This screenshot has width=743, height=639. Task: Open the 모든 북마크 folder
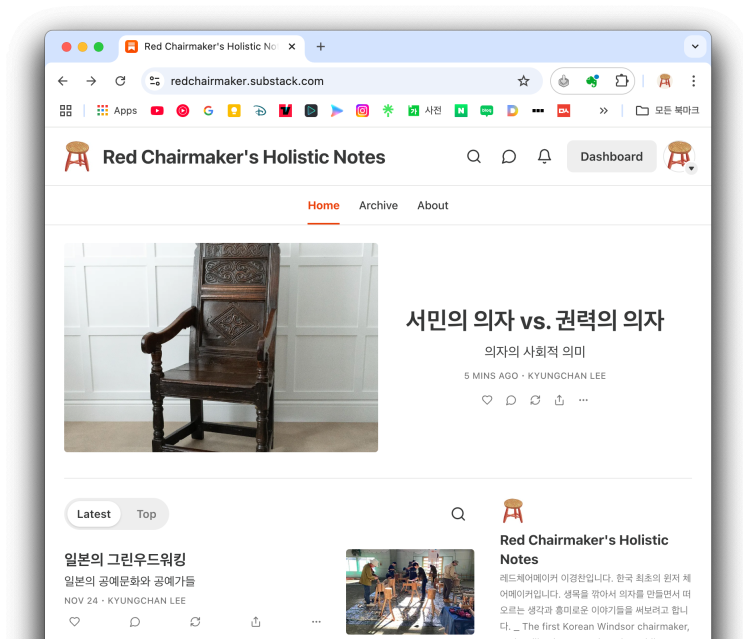(667, 110)
